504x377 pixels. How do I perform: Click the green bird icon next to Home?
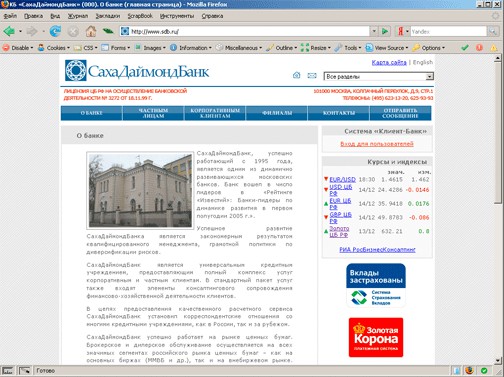tap(108, 31)
